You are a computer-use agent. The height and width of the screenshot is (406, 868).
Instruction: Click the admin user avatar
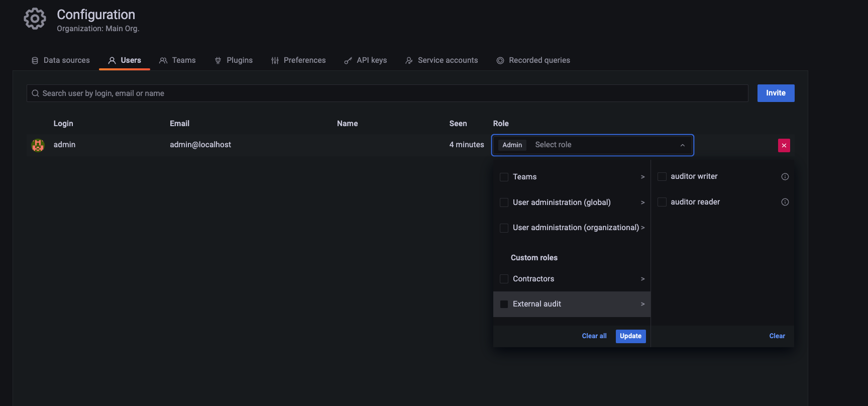[x=38, y=145]
